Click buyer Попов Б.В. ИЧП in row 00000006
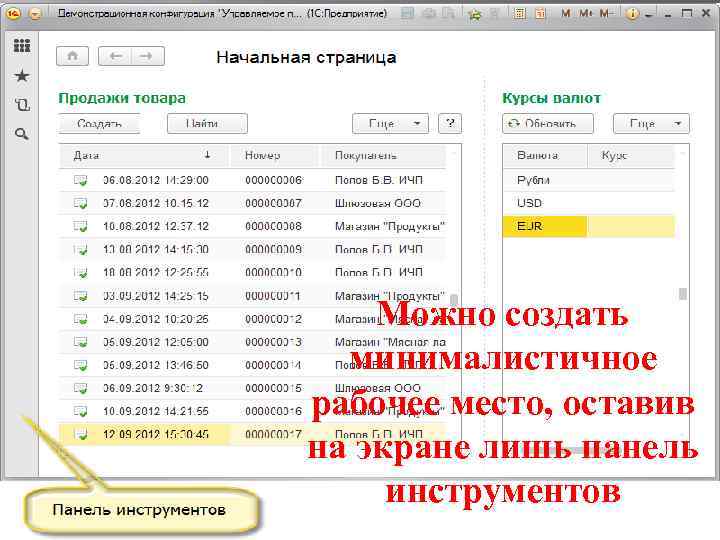Viewport: 720px width, 540px height. (x=379, y=180)
